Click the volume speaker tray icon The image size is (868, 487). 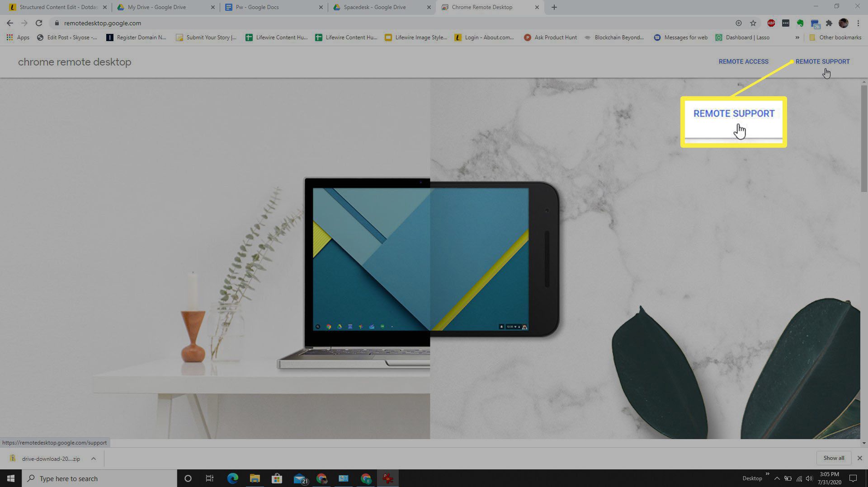pyautogui.click(x=809, y=478)
